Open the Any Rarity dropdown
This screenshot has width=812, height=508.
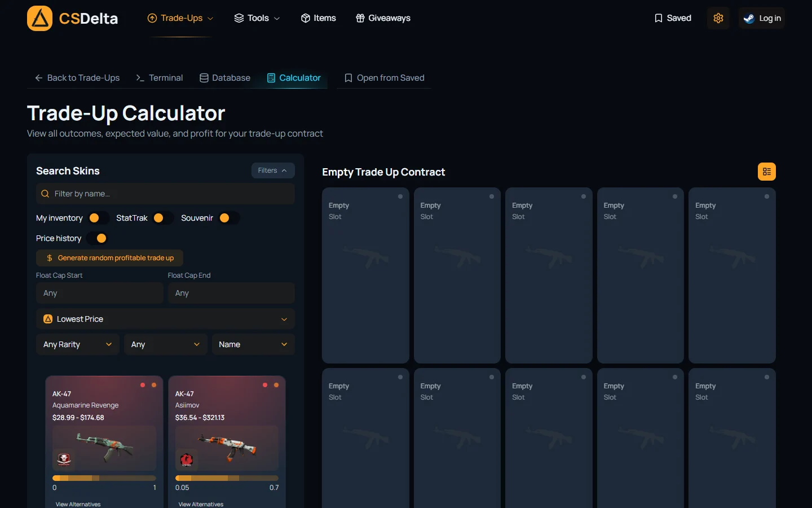tap(78, 344)
